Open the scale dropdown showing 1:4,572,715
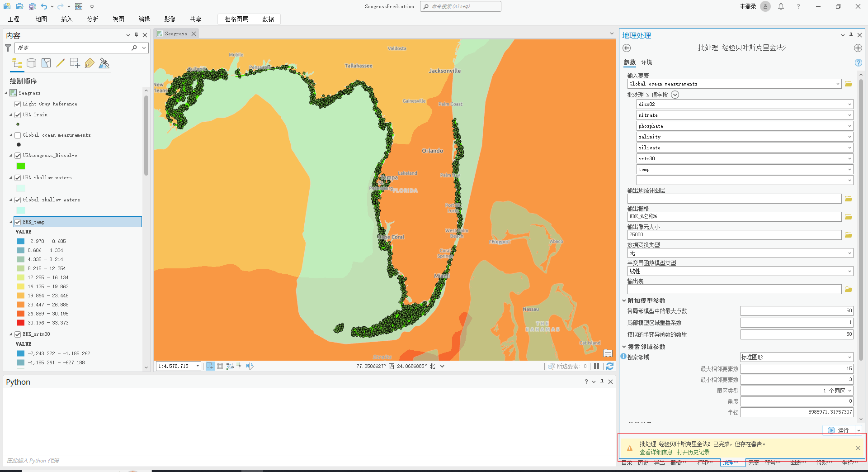The height and width of the screenshot is (472, 868). (197, 366)
